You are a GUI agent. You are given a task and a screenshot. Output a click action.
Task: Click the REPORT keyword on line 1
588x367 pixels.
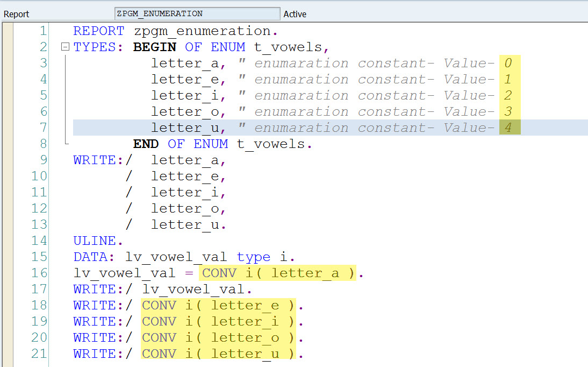98,31
